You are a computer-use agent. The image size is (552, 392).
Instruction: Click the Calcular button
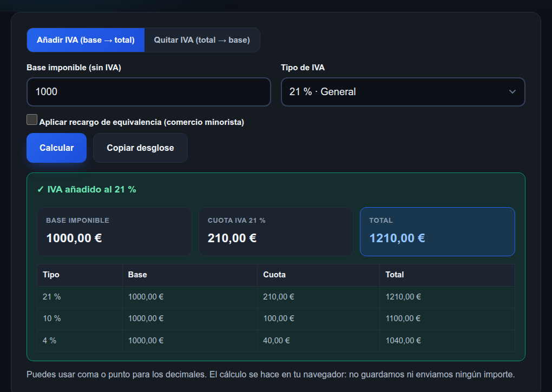coord(56,148)
